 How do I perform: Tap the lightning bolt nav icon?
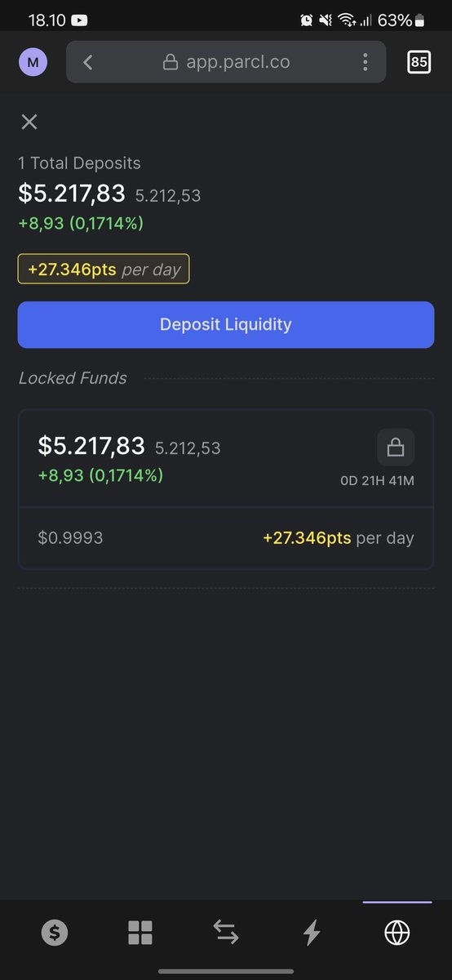[312, 933]
